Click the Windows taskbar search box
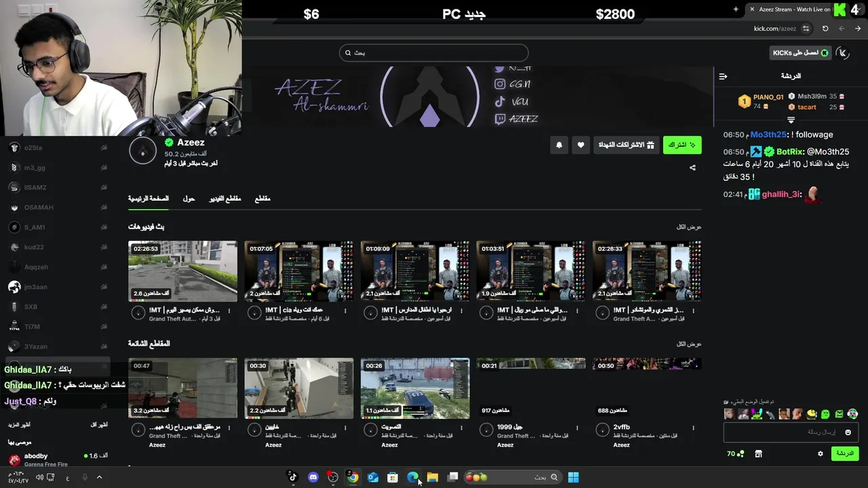Viewport: 868px width, 488px height. [513, 477]
